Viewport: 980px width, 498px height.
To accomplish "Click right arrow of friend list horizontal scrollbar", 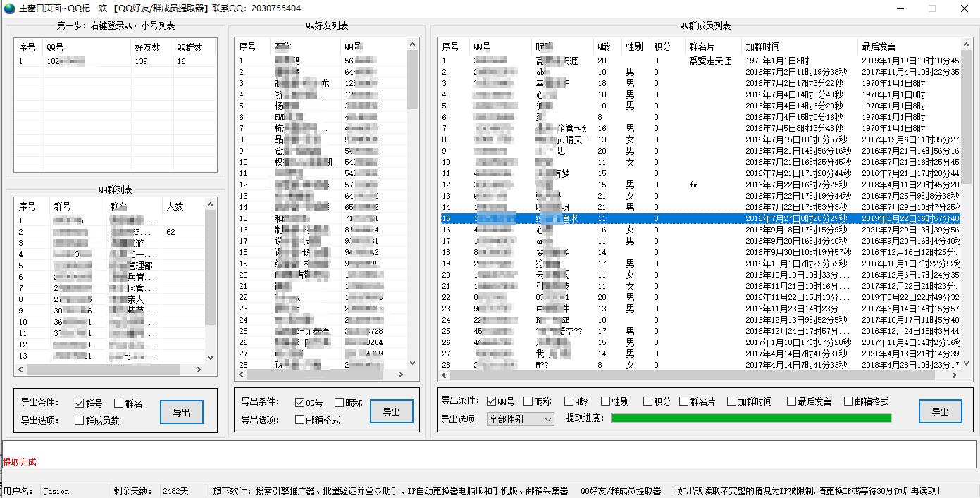I will 402,374.
